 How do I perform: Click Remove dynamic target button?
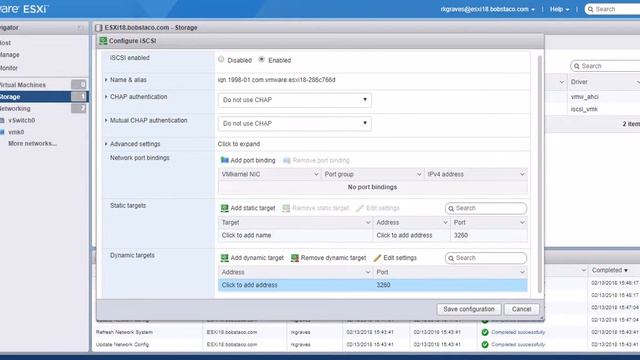coord(329,258)
